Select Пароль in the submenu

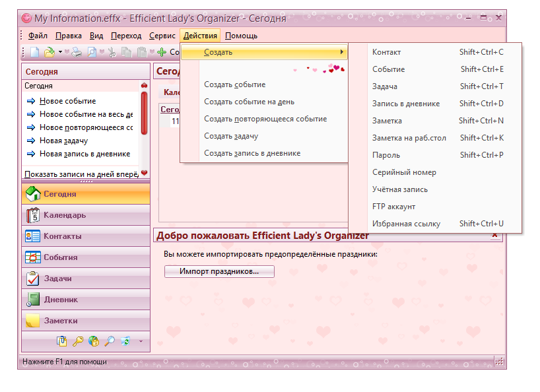click(x=435, y=156)
